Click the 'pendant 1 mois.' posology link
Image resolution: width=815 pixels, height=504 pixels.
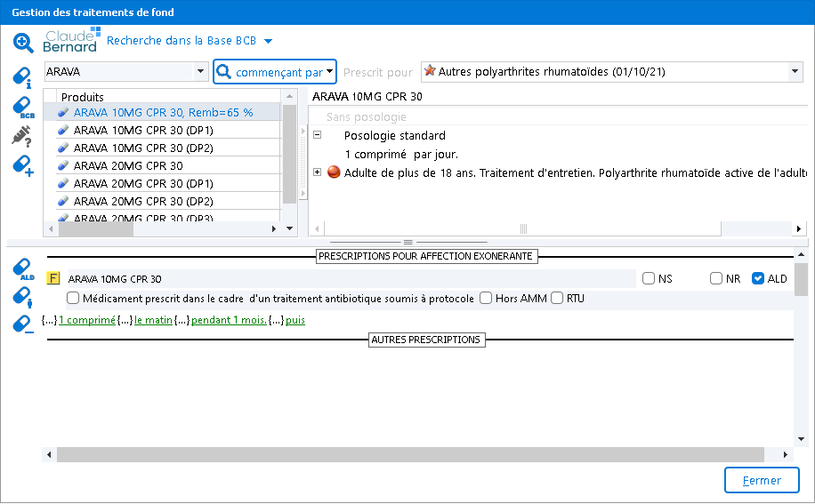click(229, 320)
